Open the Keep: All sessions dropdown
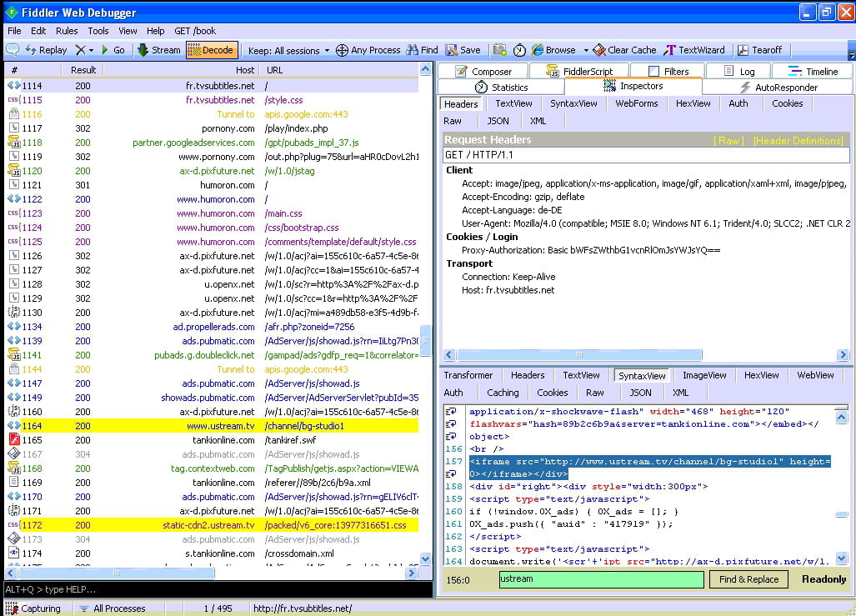Image resolution: width=856 pixels, height=616 pixels. tap(288, 50)
